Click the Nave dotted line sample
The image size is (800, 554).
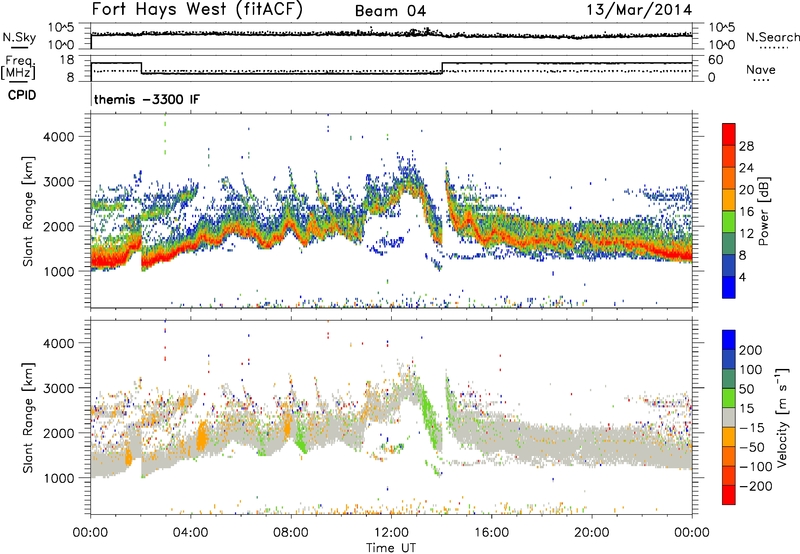pos(761,81)
